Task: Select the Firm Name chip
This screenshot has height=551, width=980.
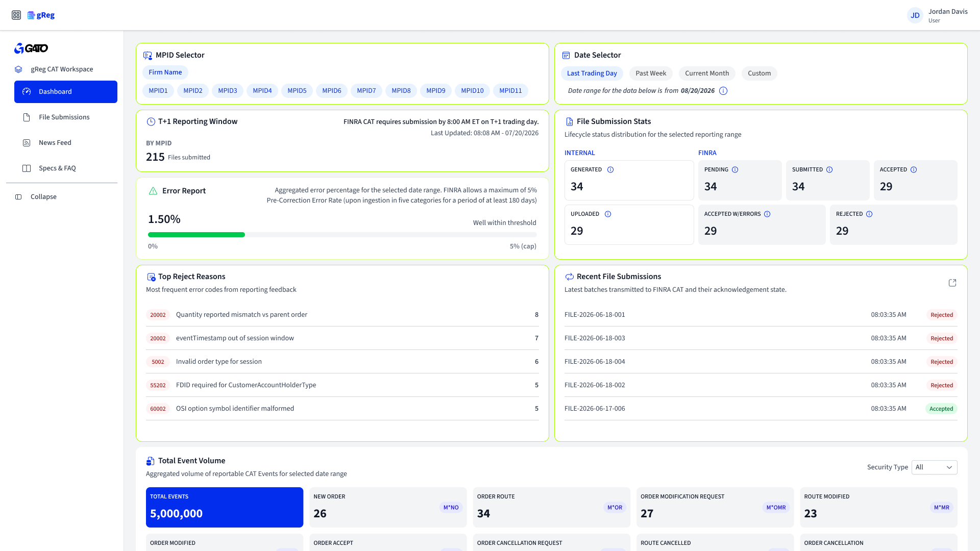Action: 165,72
